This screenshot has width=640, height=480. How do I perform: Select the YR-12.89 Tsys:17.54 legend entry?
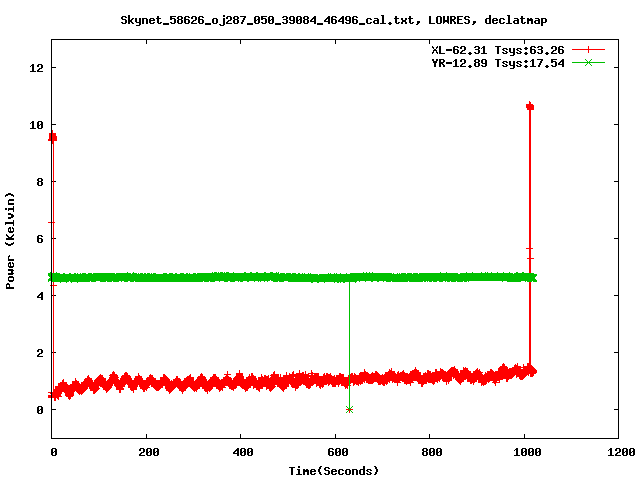(x=498, y=63)
